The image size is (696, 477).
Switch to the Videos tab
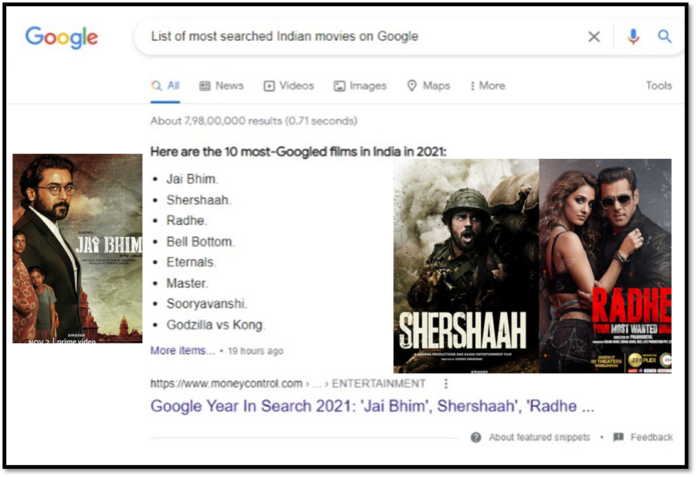(x=289, y=86)
